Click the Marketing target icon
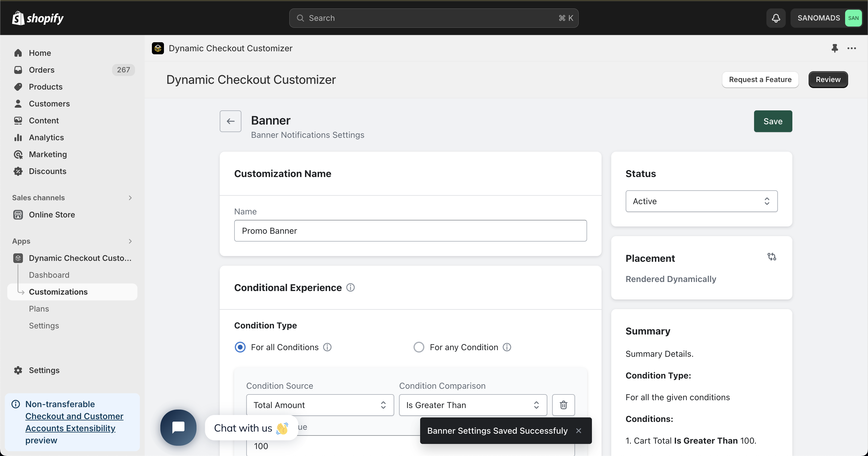Image resolution: width=868 pixels, height=456 pixels. click(x=18, y=154)
